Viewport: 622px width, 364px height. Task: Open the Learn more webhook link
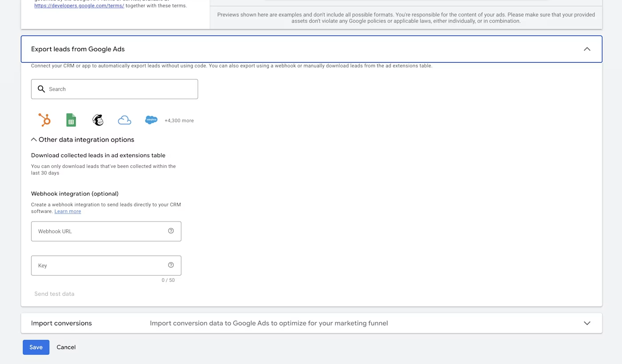click(68, 211)
